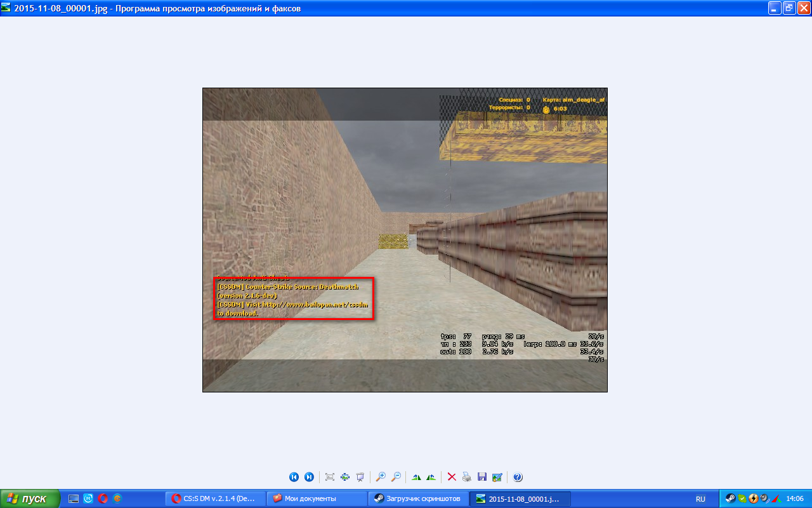The width and height of the screenshot is (812, 508).
Task: Open the RU language indicator
Action: coord(700,498)
